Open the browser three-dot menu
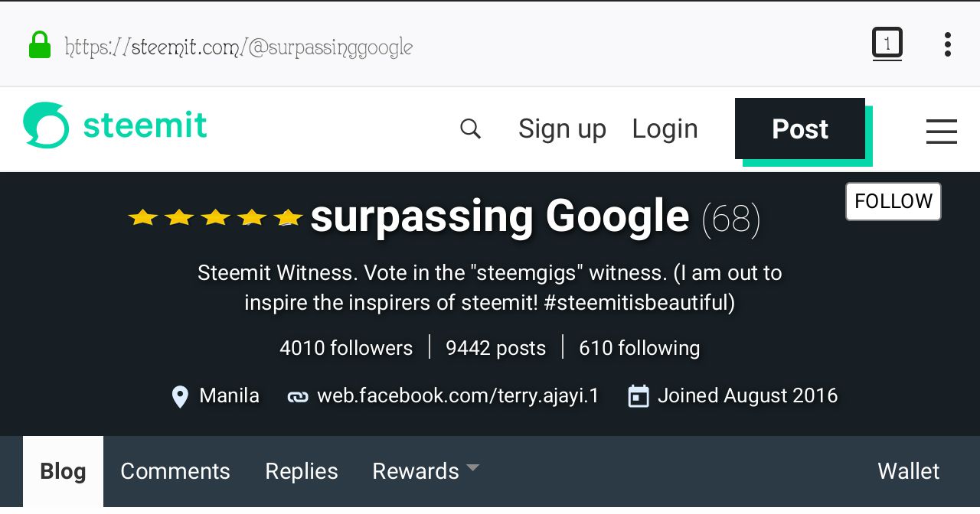The height and width of the screenshot is (514, 980). pos(948,44)
